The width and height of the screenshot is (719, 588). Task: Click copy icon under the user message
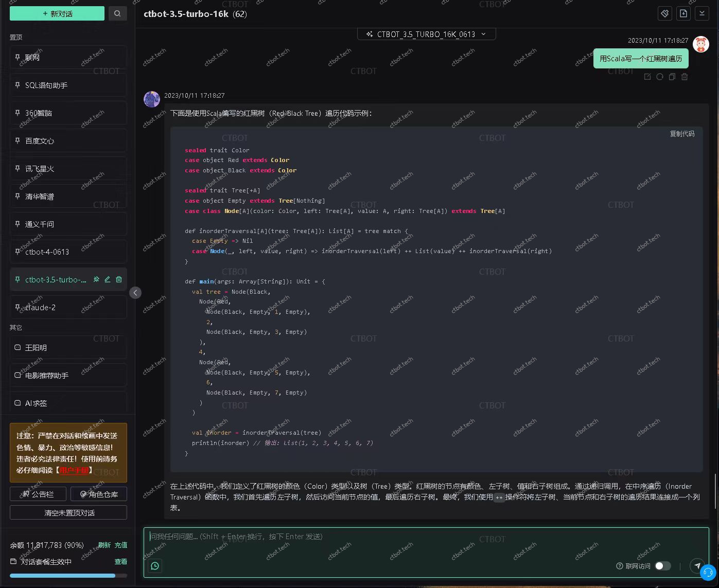(672, 77)
